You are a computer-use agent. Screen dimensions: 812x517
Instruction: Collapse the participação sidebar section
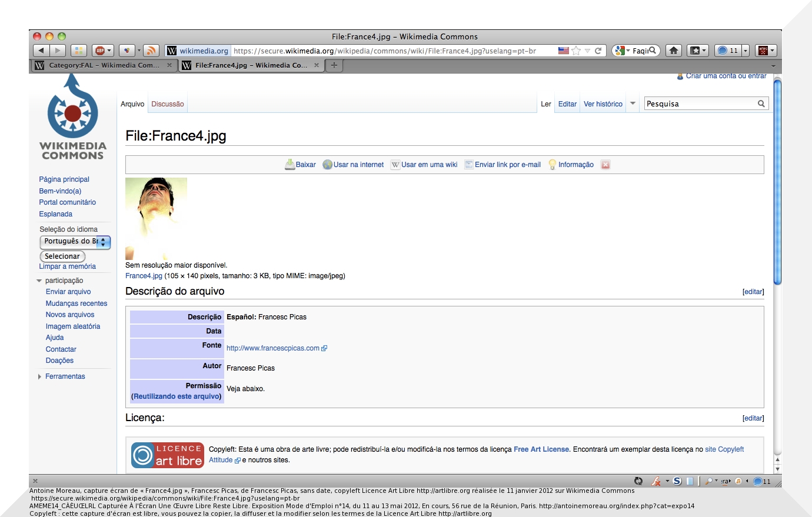click(x=39, y=281)
